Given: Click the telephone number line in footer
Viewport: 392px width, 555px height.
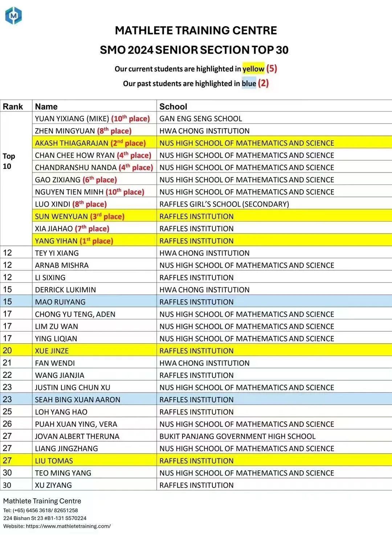Looking at the screenshot, I should tap(40, 510).
